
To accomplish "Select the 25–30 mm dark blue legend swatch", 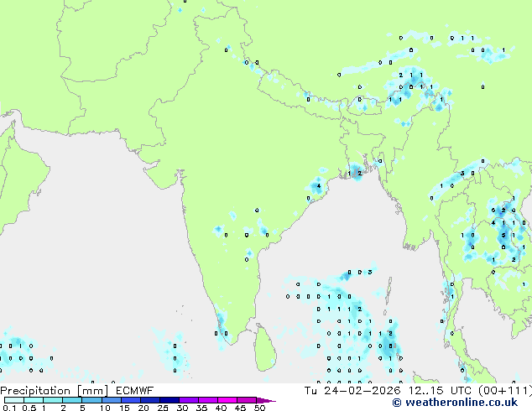I will (170, 400).
